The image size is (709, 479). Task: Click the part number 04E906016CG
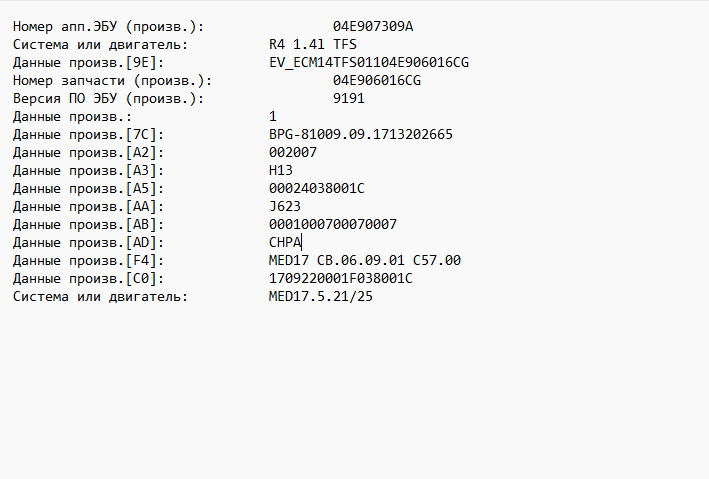[x=377, y=80]
